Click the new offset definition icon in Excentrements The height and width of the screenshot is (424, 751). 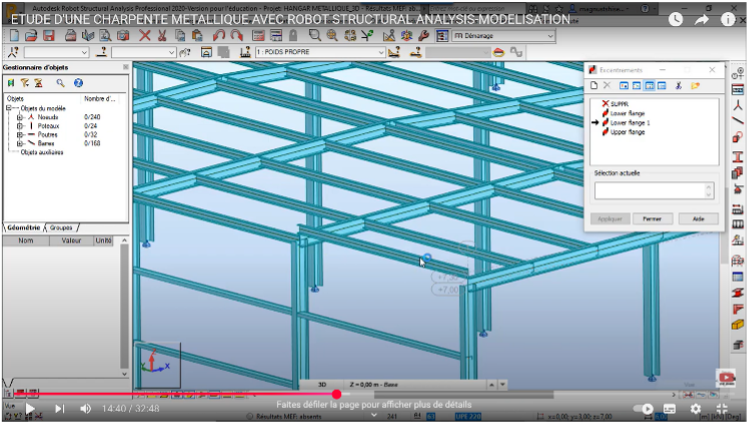pyautogui.click(x=594, y=85)
